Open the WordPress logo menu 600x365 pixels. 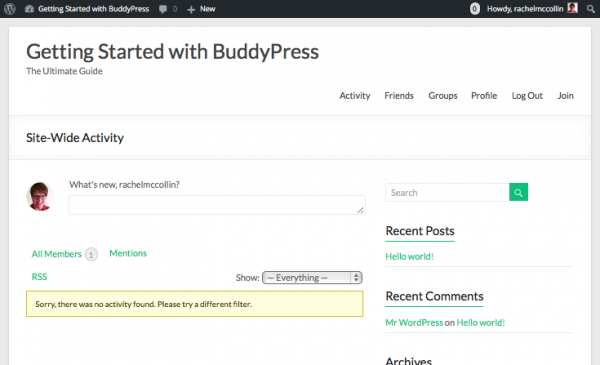coord(10,9)
